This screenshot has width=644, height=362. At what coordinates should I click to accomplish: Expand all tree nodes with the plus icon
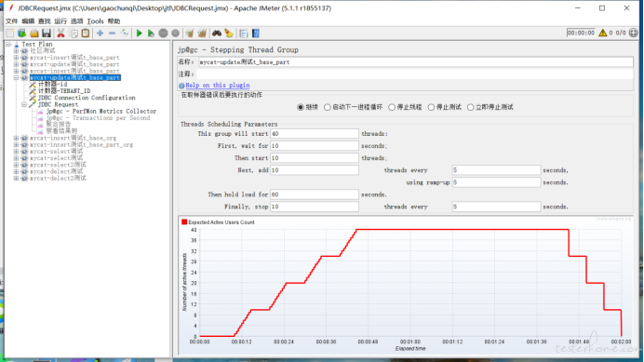[100, 34]
